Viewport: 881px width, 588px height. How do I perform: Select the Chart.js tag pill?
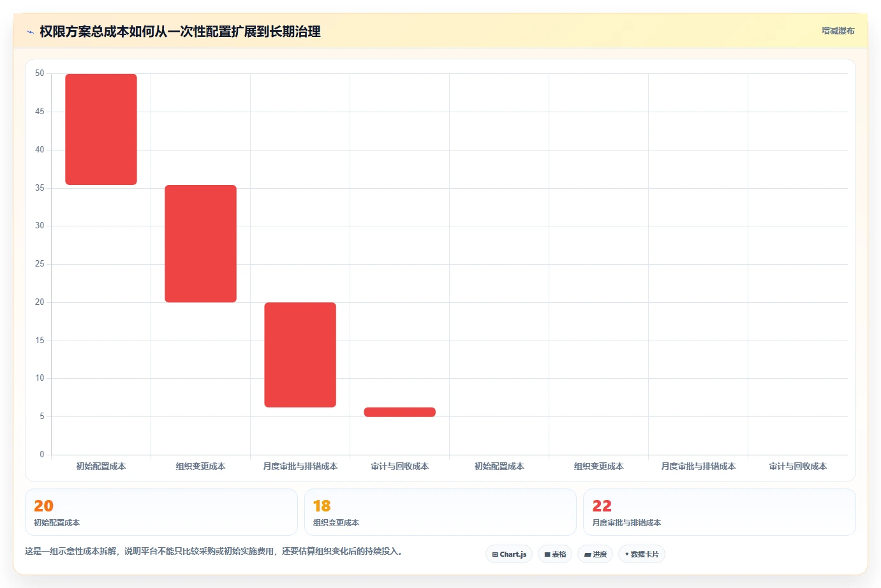(509, 554)
